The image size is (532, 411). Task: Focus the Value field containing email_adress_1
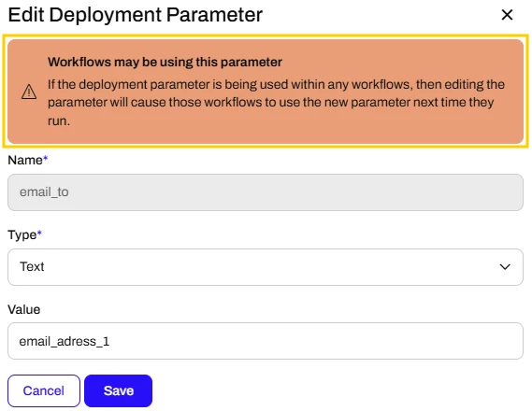[266, 341]
